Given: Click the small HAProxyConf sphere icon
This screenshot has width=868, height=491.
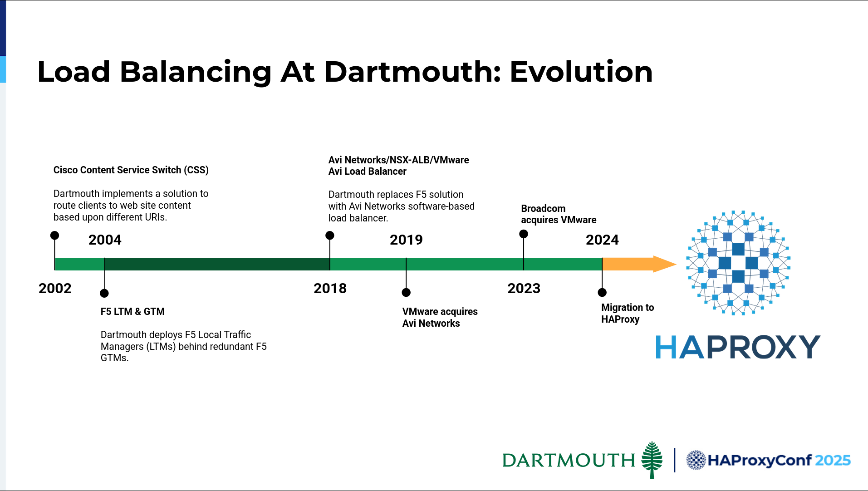Looking at the screenshot, I should [696, 460].
